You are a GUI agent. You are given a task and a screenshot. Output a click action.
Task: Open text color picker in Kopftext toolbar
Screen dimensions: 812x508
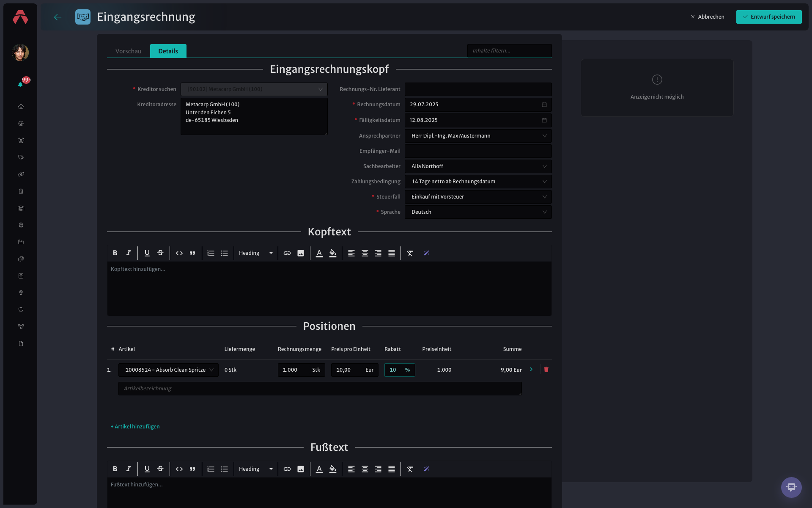coord(319,253)
